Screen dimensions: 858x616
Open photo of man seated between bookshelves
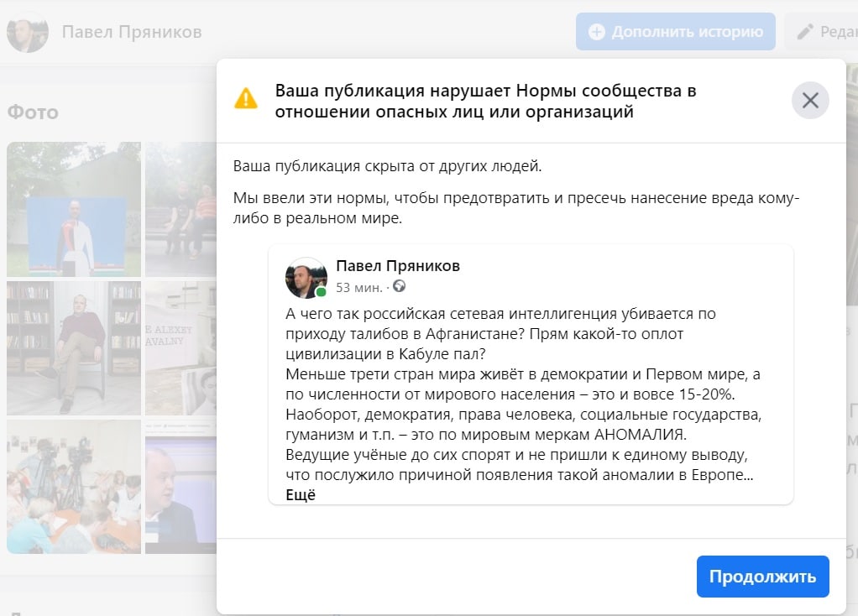pos(74,348)
